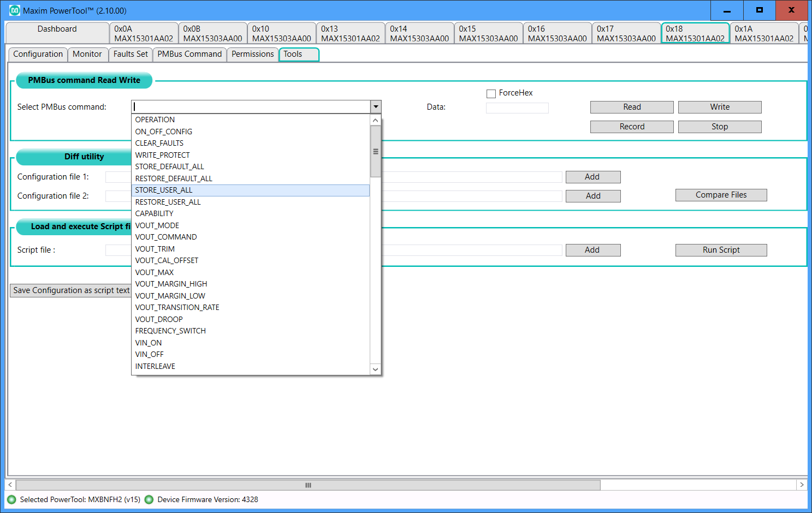Viewport: 812px width, 513px height.
Task: Click the down arrow of the command list scrollbar
Action: pos(375,369)
